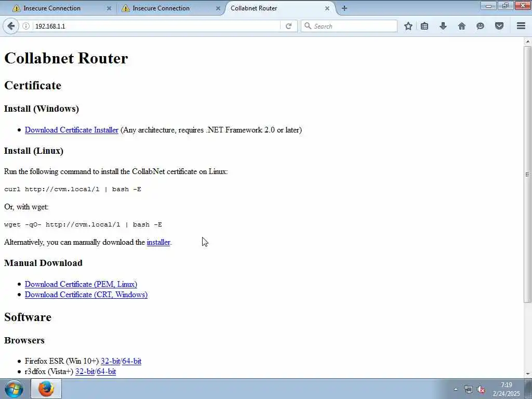Click the search magnifier icon
This screenshot has height=399, width=532.
click(308, 26)
